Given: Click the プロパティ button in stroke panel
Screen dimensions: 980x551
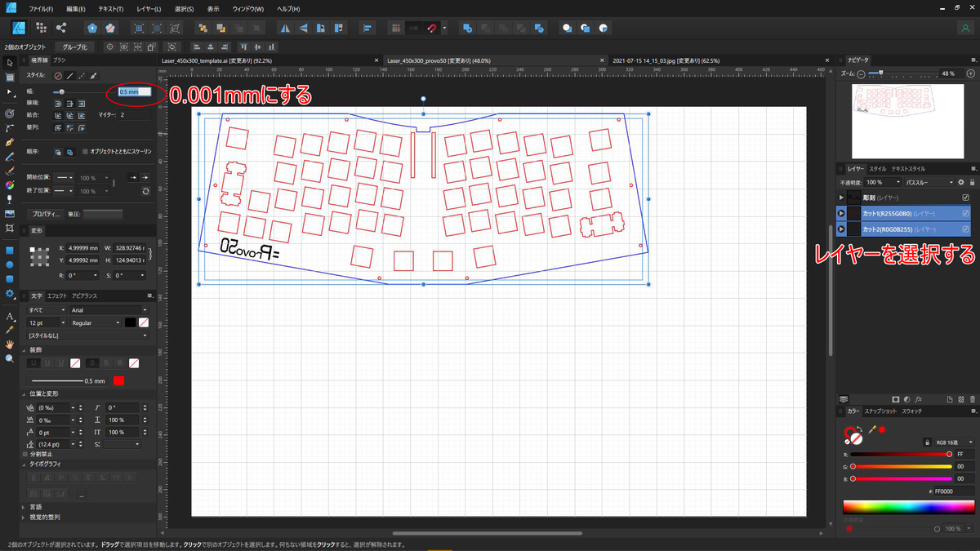Looking at the screenshot, I should (x=45, y=214).
